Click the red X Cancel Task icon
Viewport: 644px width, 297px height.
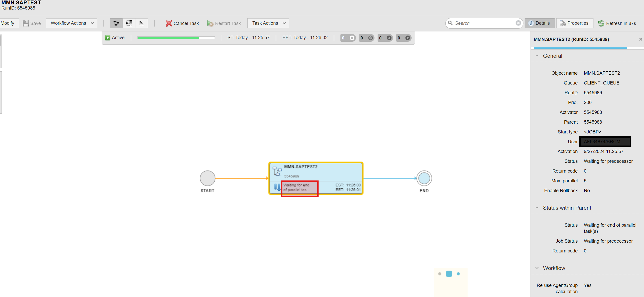click(169, 23)
